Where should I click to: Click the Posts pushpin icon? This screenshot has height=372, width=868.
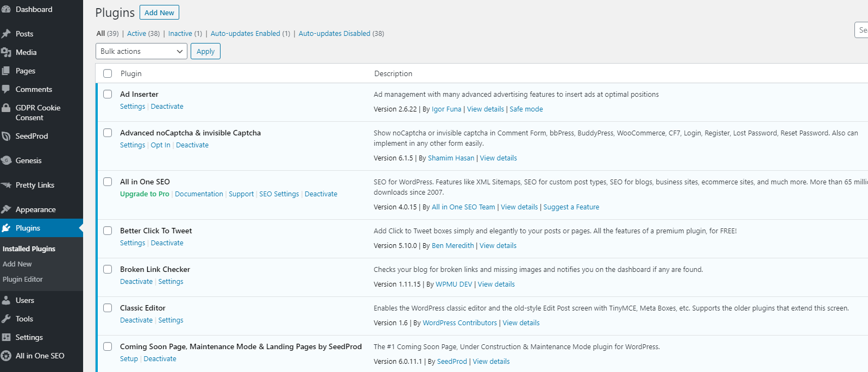pos(6,34)
